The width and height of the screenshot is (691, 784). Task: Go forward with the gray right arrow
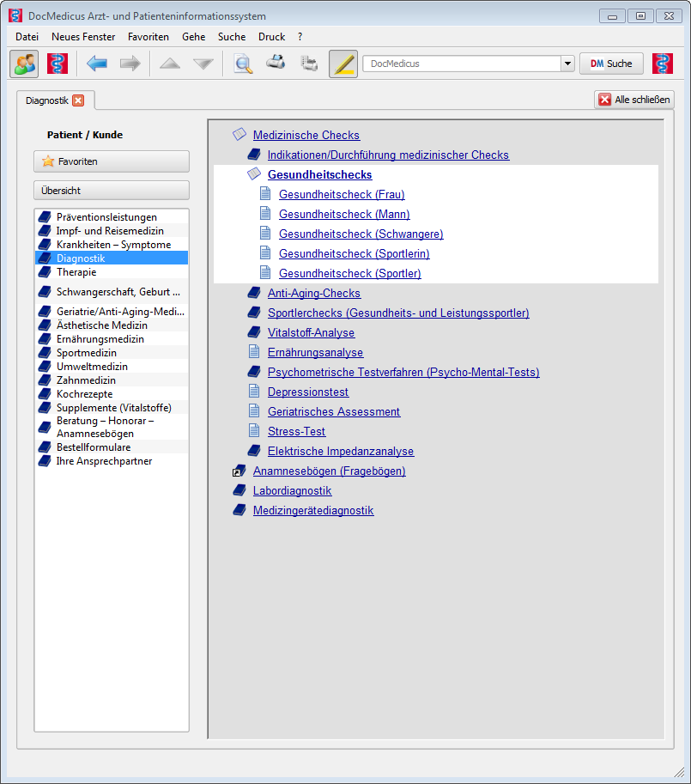tap(130, 64)
